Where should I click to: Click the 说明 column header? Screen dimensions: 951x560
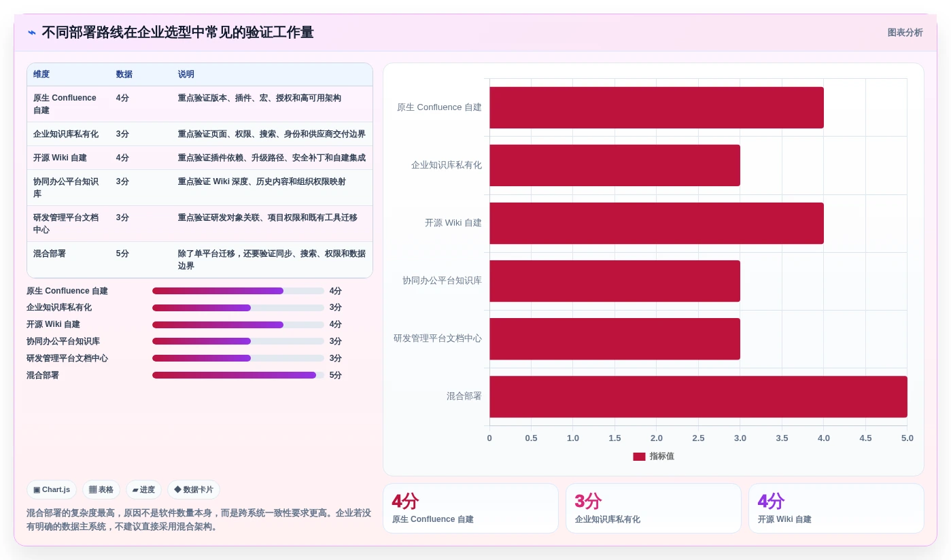pyautogui.click(x=186, y=74)
